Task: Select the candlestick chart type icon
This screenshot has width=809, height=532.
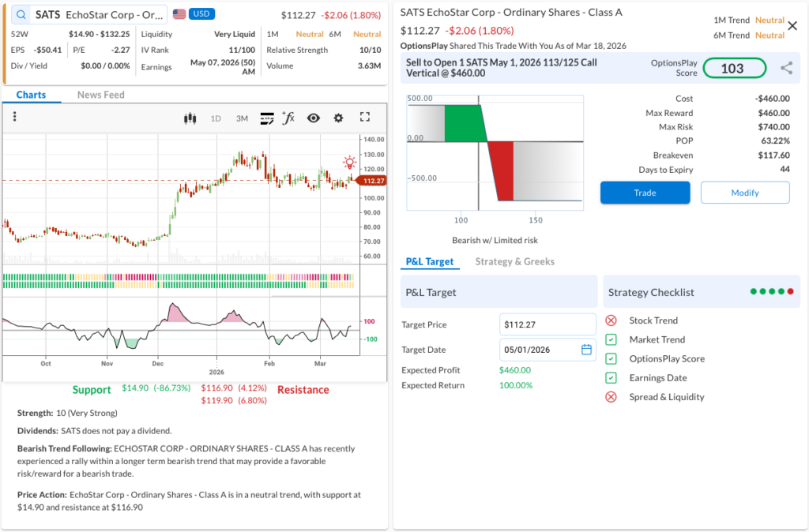Action: tap(189, 118)
